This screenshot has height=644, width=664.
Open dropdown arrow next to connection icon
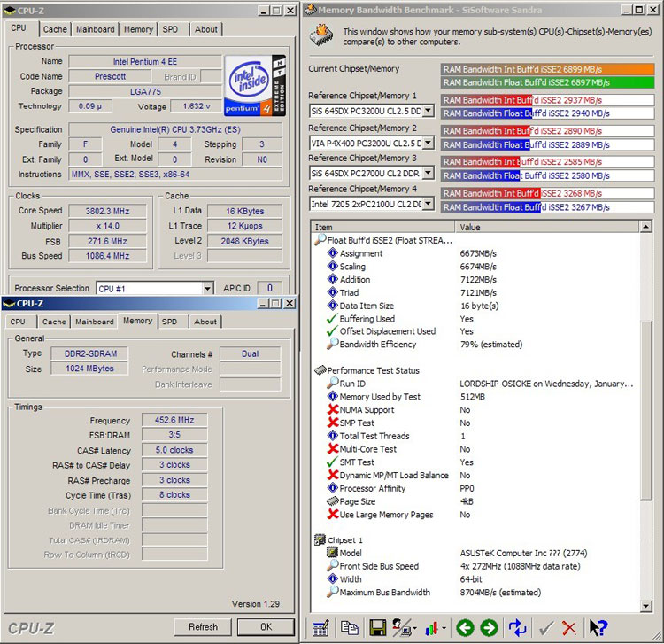414,628
